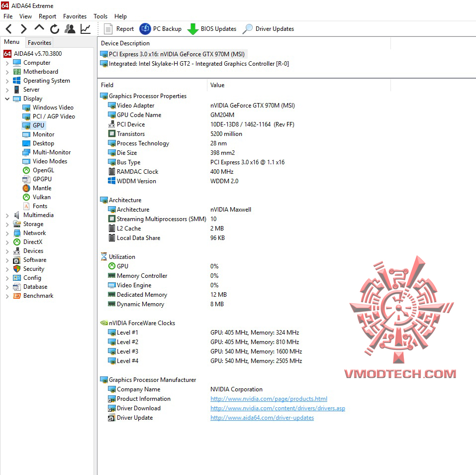
Task: Open the Report menu
Action: pyautogui.click(x=47, y=16)
